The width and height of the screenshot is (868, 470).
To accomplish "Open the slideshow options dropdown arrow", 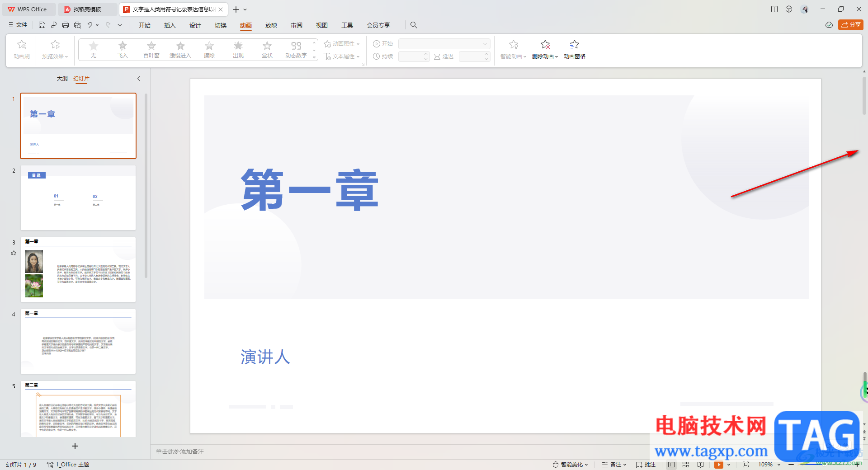I will point(729,465).
